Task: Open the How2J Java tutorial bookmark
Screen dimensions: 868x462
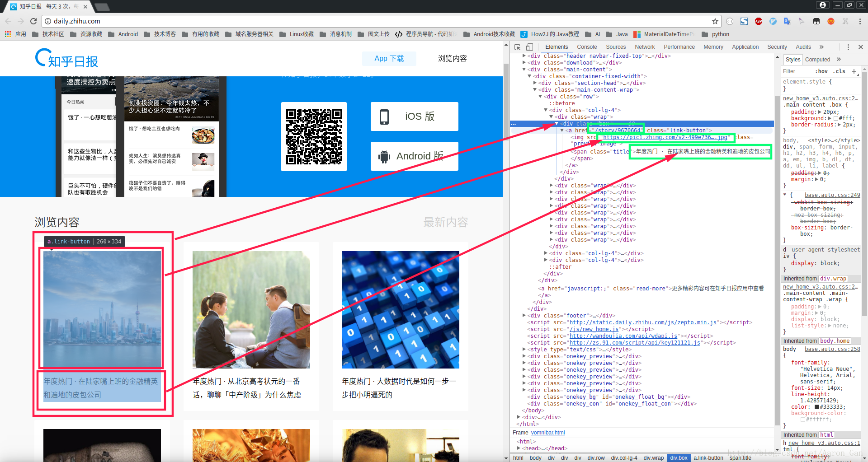Action: point(550,34)
